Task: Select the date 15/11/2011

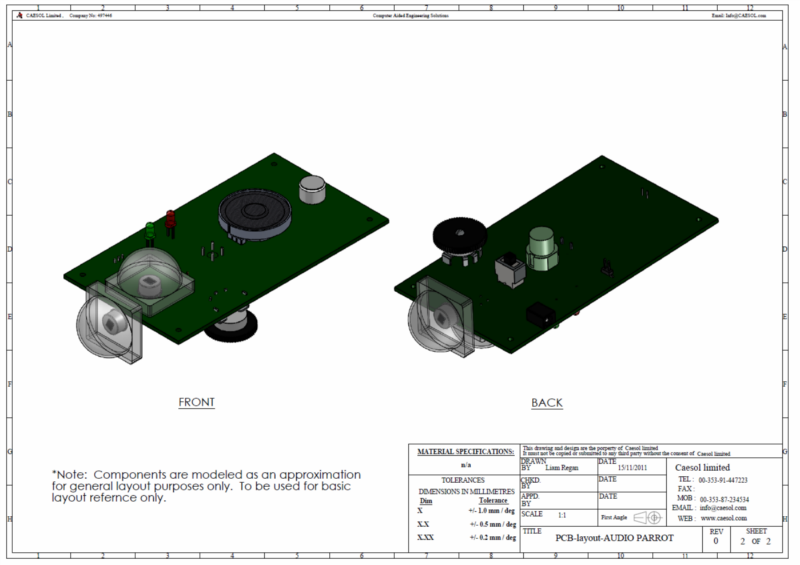Action: (632, 468)
